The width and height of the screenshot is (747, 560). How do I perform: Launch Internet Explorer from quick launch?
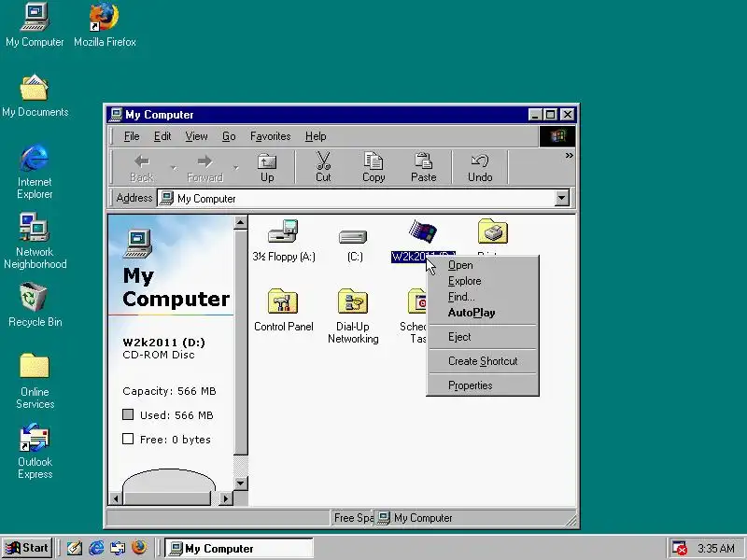tap(96, 548)
